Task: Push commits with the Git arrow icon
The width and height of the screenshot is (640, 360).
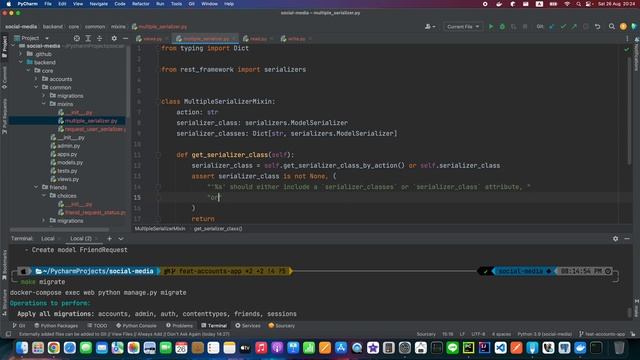Action: tap(574, 27)
